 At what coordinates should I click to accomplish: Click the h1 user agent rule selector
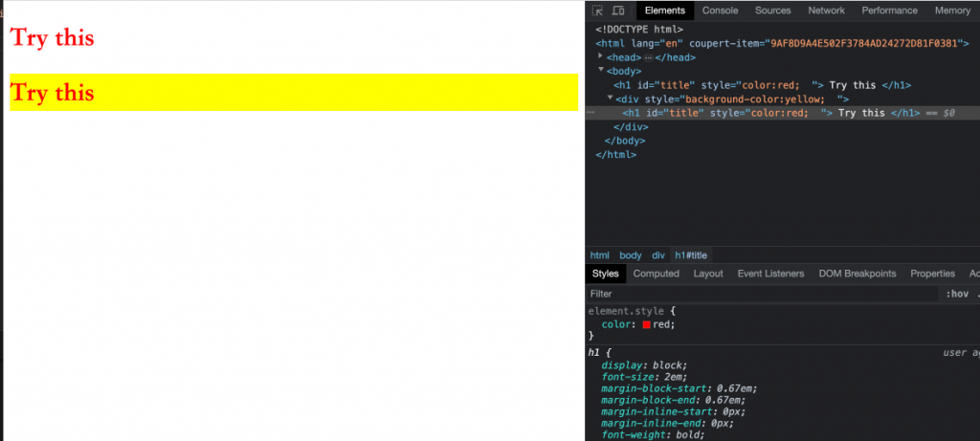[593, 353]
